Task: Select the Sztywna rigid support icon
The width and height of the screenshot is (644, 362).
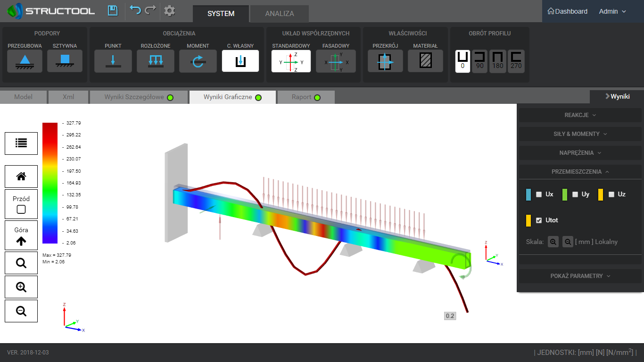Action: click(x=65, y=61)
